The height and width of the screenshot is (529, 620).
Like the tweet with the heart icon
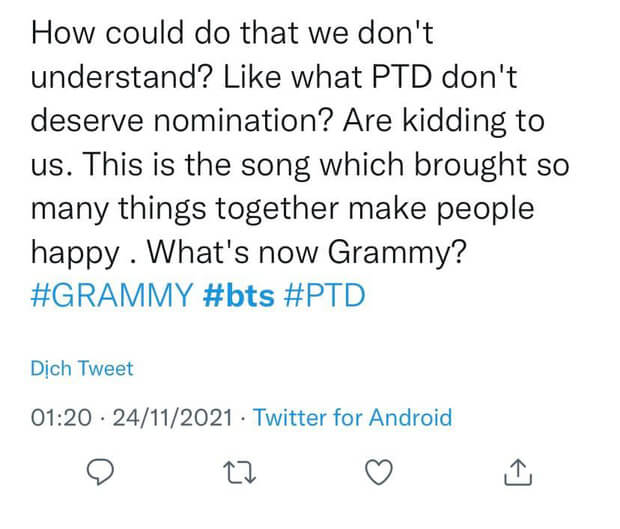(x=379, y=472)
